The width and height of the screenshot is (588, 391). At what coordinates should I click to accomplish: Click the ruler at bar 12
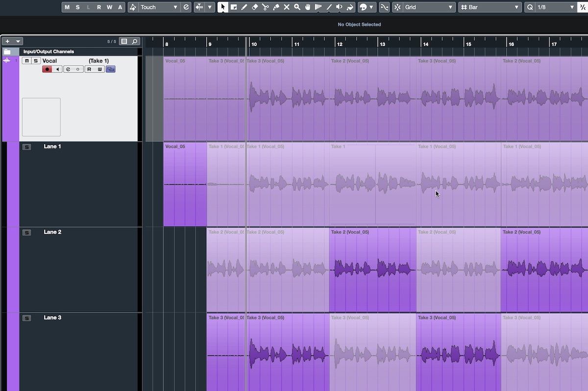pos(339,44)
